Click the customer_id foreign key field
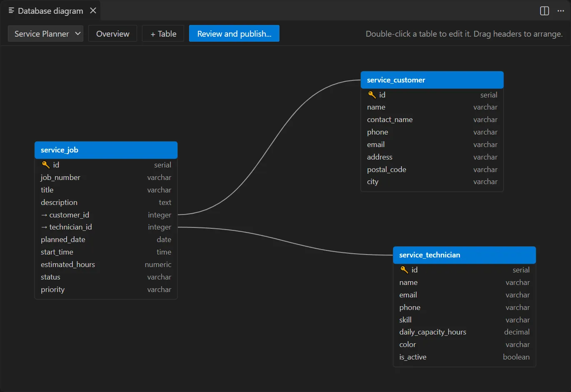The image size is (571, 392). click(x=106, y=215)
